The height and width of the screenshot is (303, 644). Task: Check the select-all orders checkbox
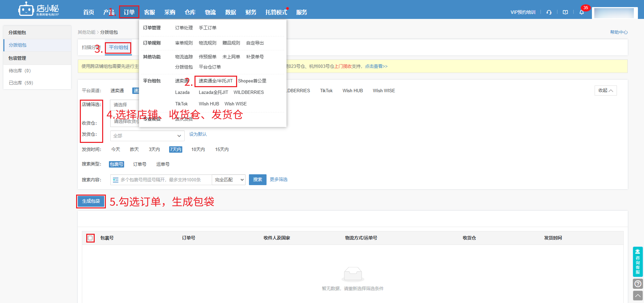pos(90,238)
